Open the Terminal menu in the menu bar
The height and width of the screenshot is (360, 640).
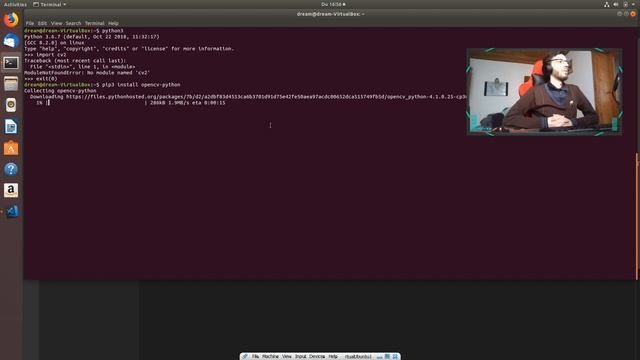[x=95, y=23]
